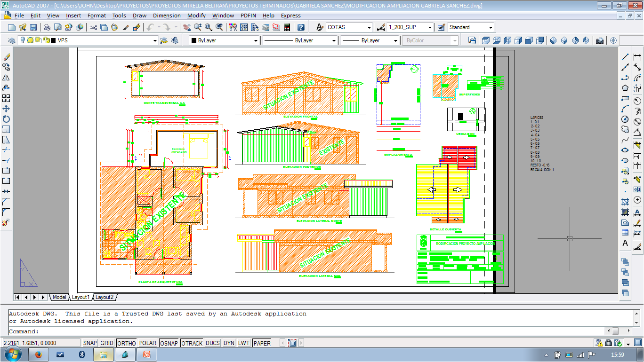
Task: Select the Move tool in Modify toolbar
Action: point(6,109)
